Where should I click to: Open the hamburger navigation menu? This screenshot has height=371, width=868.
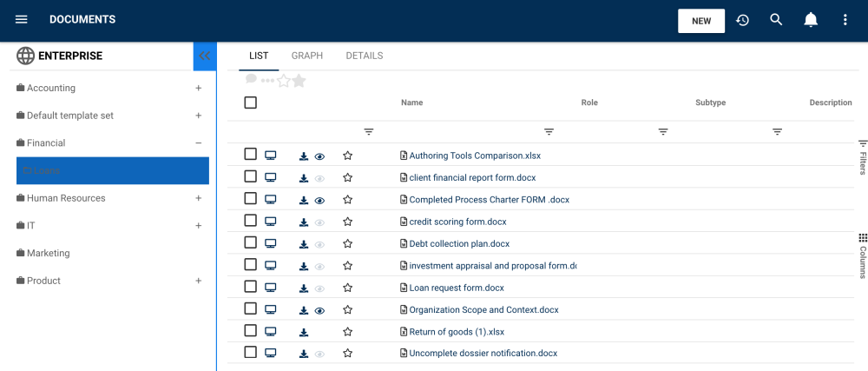[x=22, y=20]
